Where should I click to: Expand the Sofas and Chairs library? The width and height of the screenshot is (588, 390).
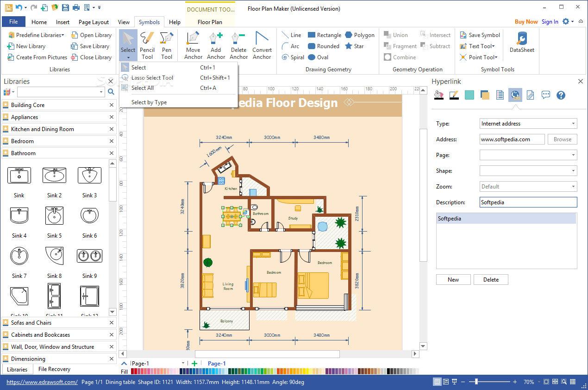click(59, 323)
